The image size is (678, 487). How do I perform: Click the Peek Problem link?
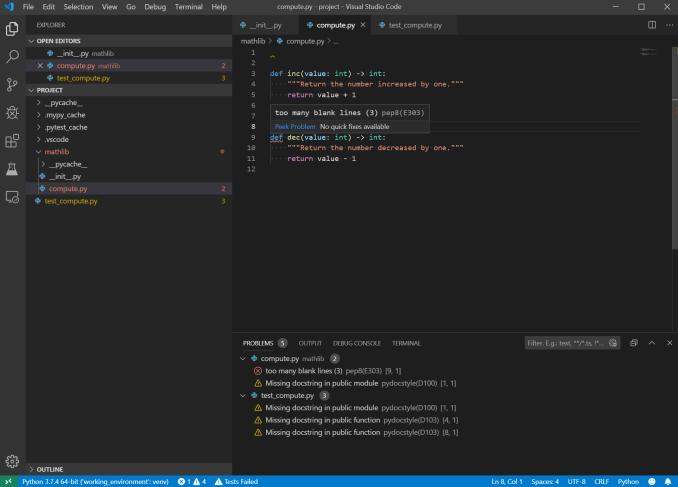[295, 127]
